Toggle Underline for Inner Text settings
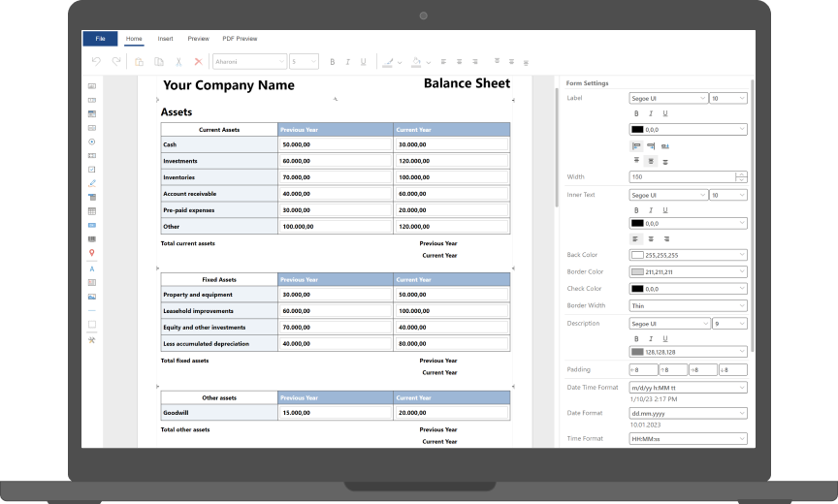Screen dimensions: 838x504 click(x=664, y=210)
